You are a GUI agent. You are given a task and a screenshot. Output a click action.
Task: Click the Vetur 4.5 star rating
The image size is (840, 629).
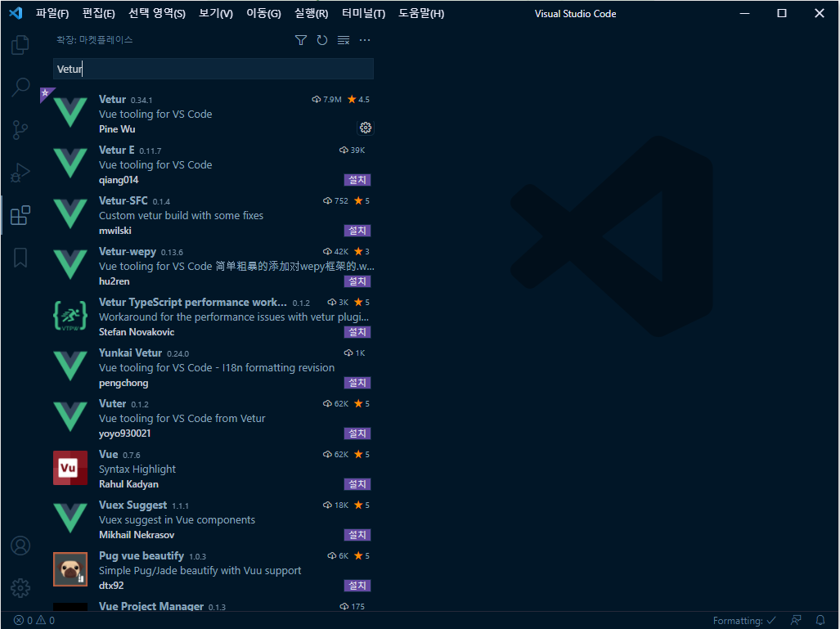(x=359, y=100)
